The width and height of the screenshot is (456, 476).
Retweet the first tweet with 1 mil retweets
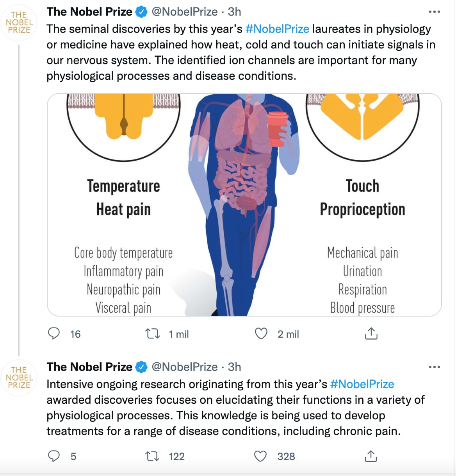click(152, 334)
